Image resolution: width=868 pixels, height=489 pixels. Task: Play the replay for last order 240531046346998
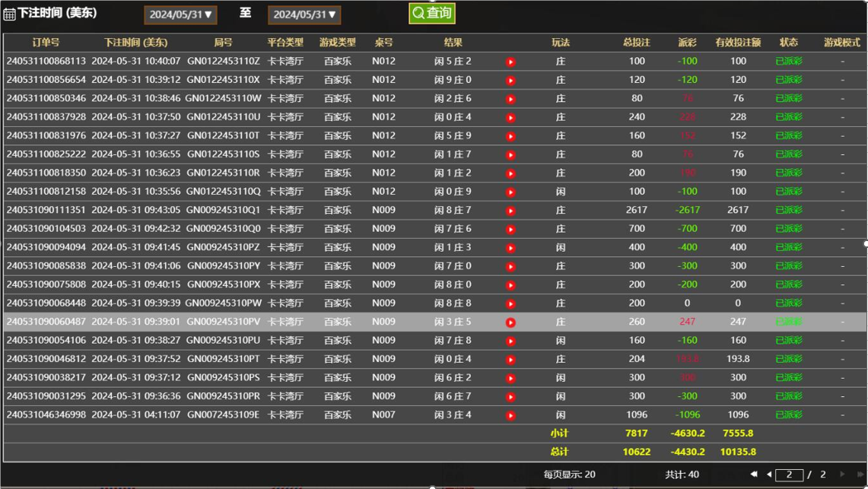click(510, 414)
